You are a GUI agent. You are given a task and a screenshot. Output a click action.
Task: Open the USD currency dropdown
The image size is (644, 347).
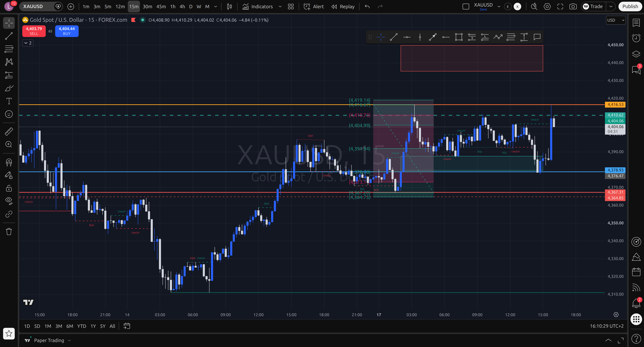tap(616, 20)
